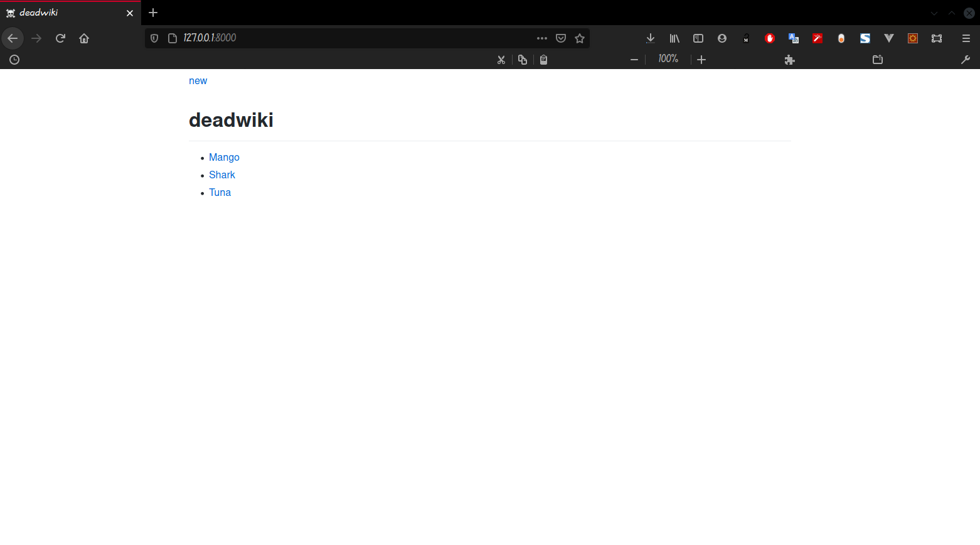Bookmark this page with the star
This screenshot has height=545, width=980.
pos(580,38)
